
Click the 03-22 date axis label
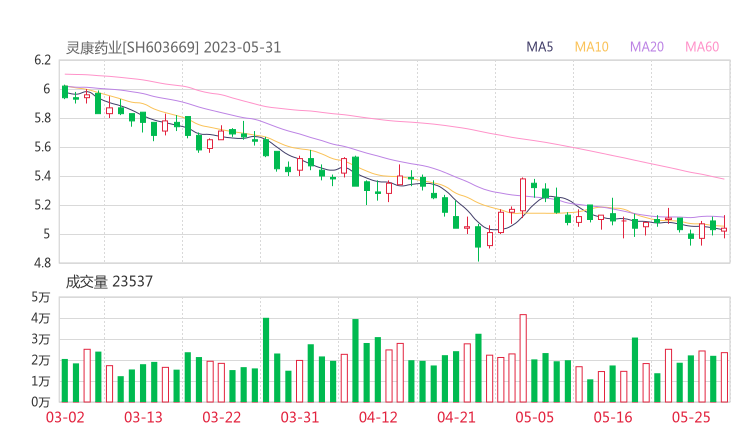tap(221, 417)
